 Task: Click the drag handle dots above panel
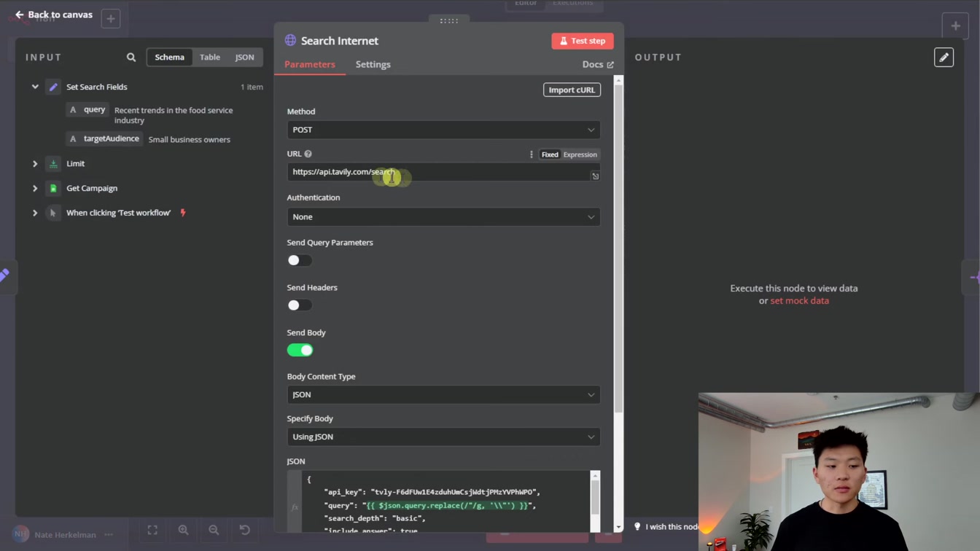[449, 20]
